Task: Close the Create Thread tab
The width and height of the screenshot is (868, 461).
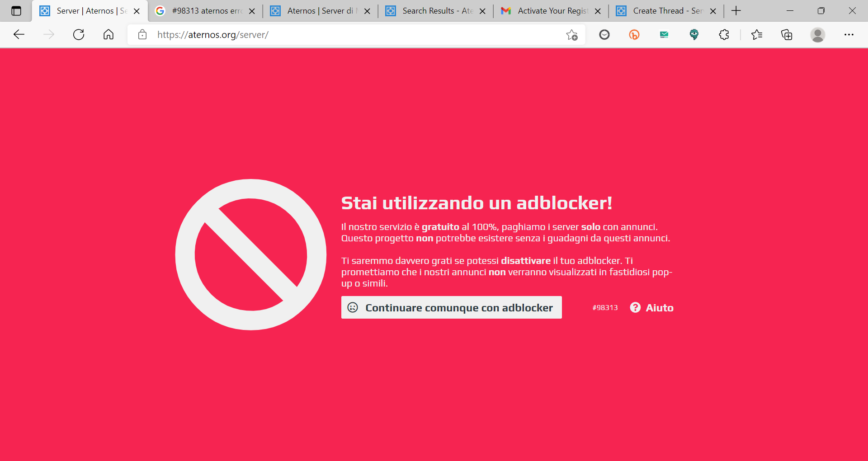Action: (713, 11)
